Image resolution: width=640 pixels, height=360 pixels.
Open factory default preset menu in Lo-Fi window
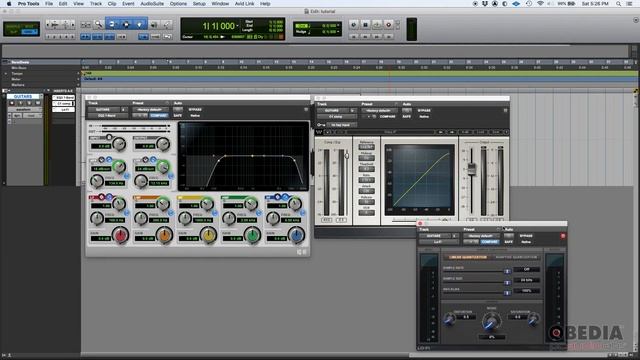click(x=481, y=236)
